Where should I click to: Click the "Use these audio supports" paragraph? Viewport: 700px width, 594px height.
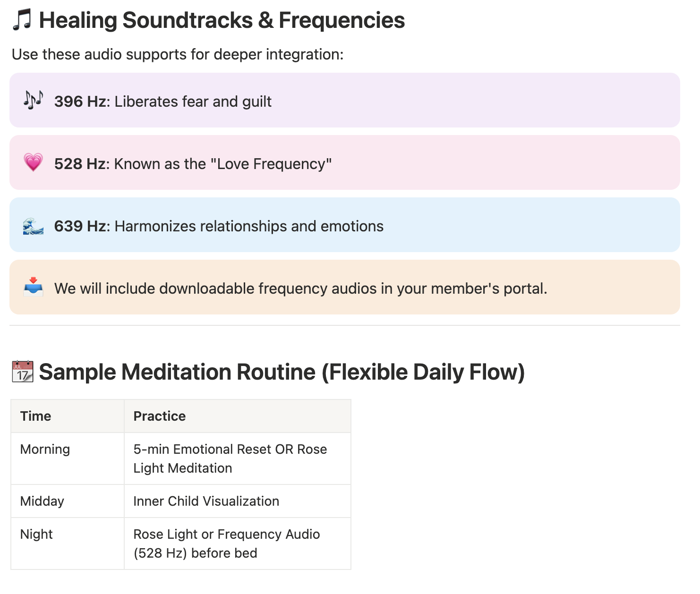178,54
